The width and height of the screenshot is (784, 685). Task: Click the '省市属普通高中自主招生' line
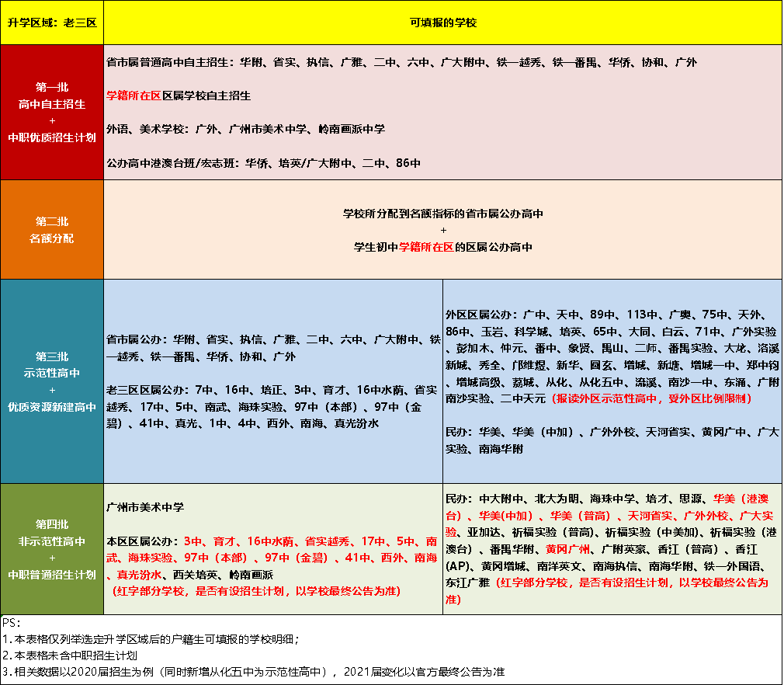coord(401,63)
